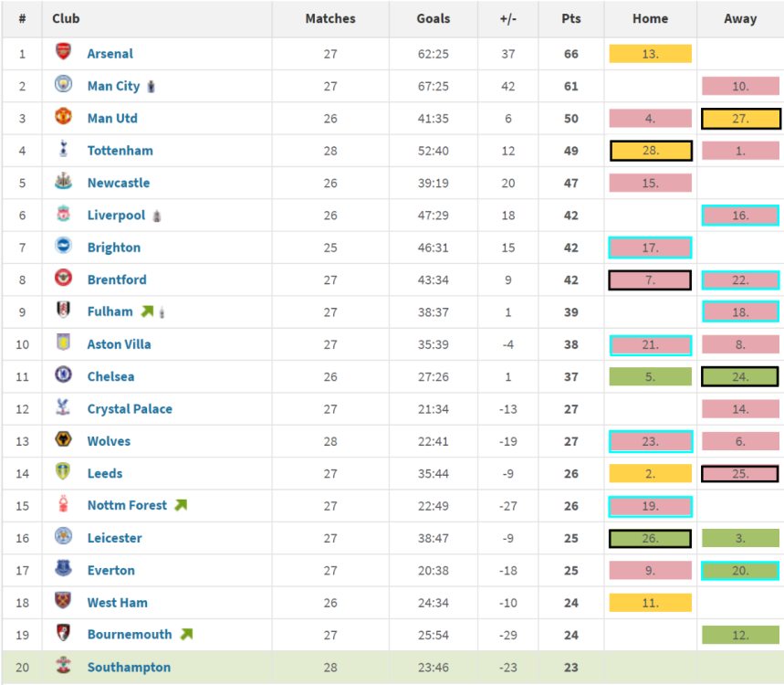Click the Tottenham crest icon
Viewport: 784px width, 685px height.
point(64,150)
